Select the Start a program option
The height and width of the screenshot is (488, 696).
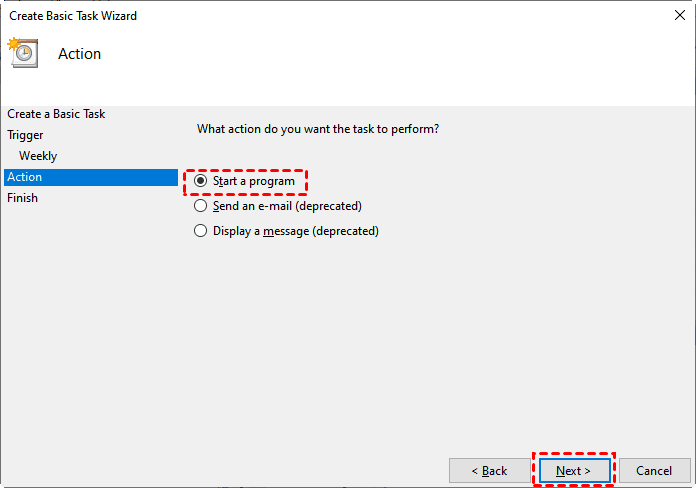pos(245,181)
